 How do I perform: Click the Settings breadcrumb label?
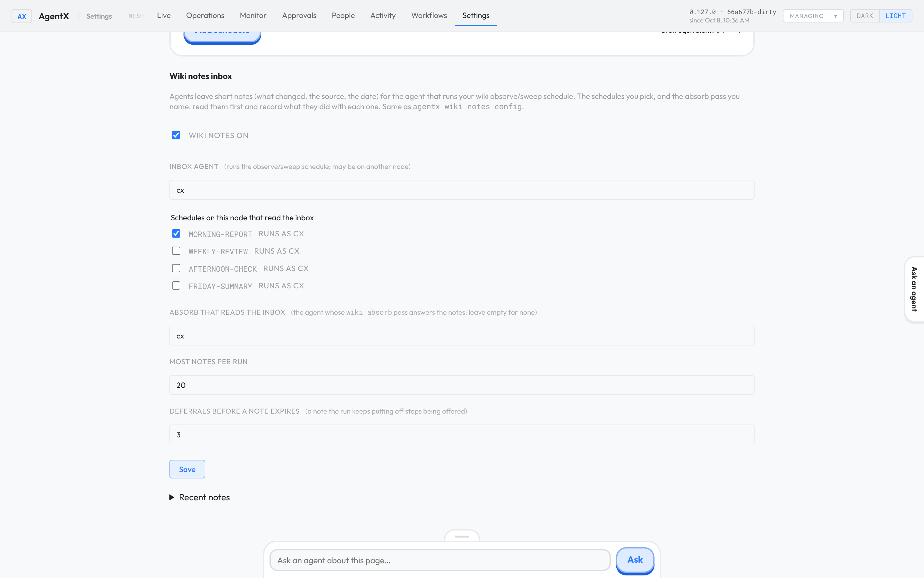click(99, 16)
